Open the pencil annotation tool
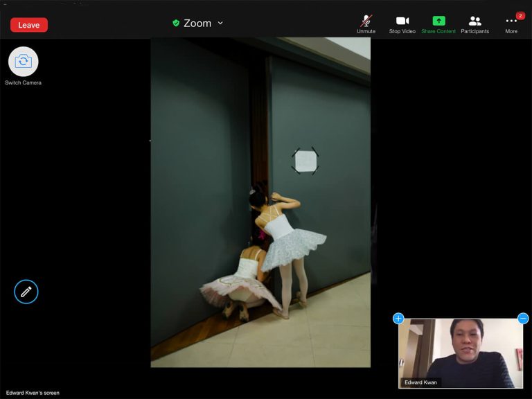This screenshot has width=532, height=399. click(x=26, y=292)
